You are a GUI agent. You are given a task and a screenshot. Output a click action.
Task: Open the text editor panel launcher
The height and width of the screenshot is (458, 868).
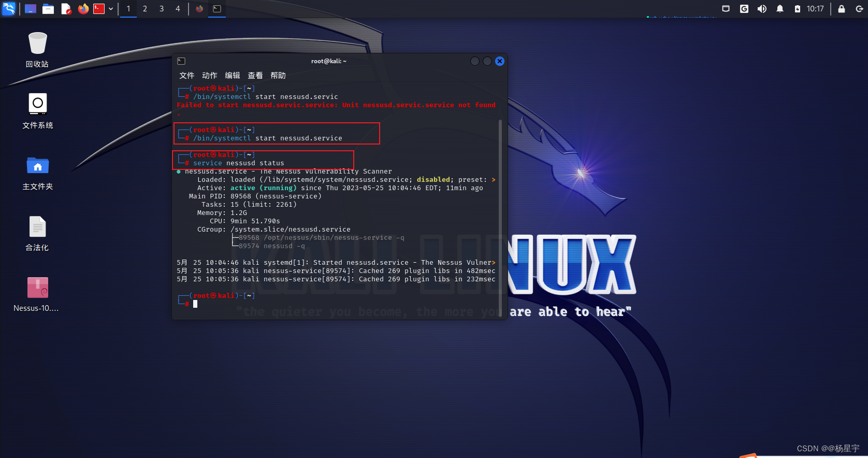pos(66,9)
